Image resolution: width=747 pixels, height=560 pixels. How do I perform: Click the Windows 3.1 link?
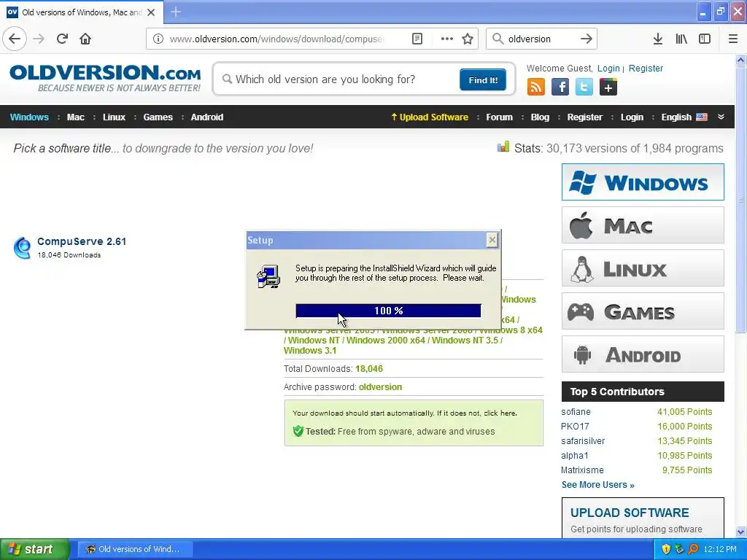click(x=309, y=351)
